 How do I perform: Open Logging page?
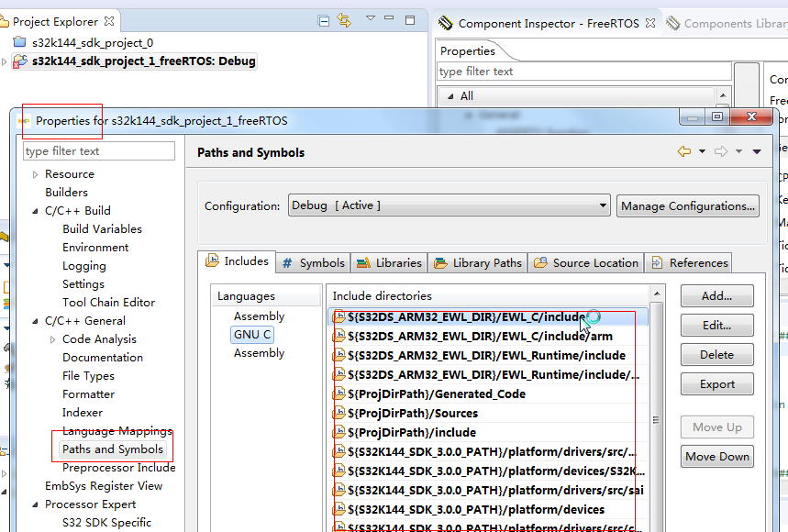83,266
